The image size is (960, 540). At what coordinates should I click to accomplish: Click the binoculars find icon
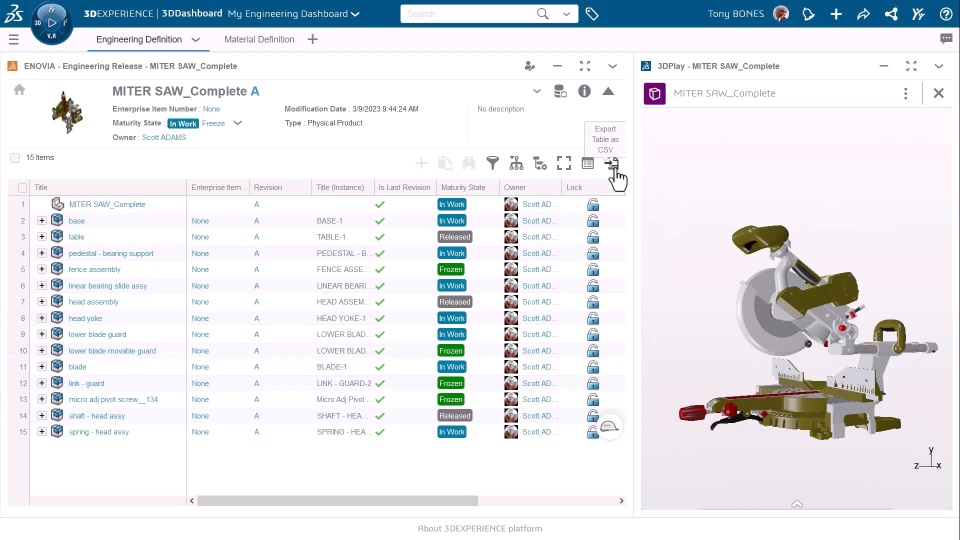[469, 163]
